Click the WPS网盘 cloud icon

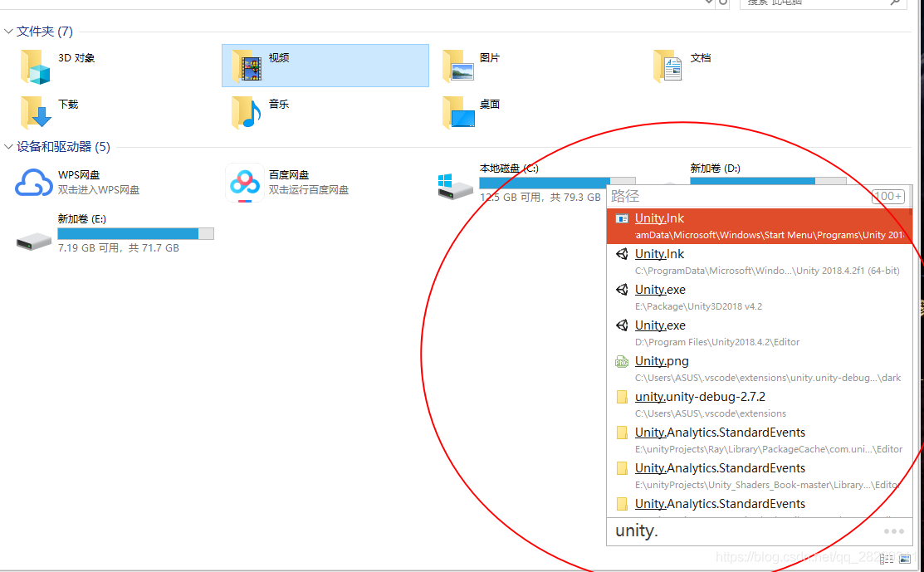pos(33,183)
